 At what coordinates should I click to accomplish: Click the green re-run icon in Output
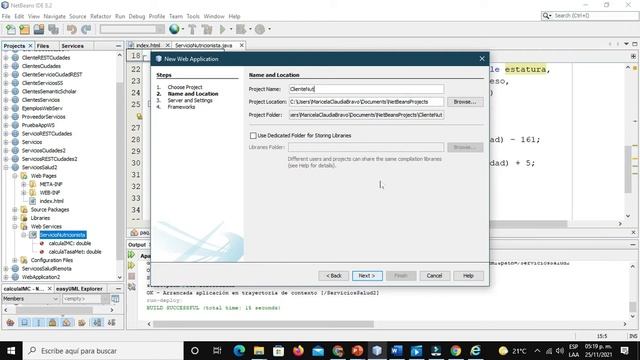coord(131,255)
